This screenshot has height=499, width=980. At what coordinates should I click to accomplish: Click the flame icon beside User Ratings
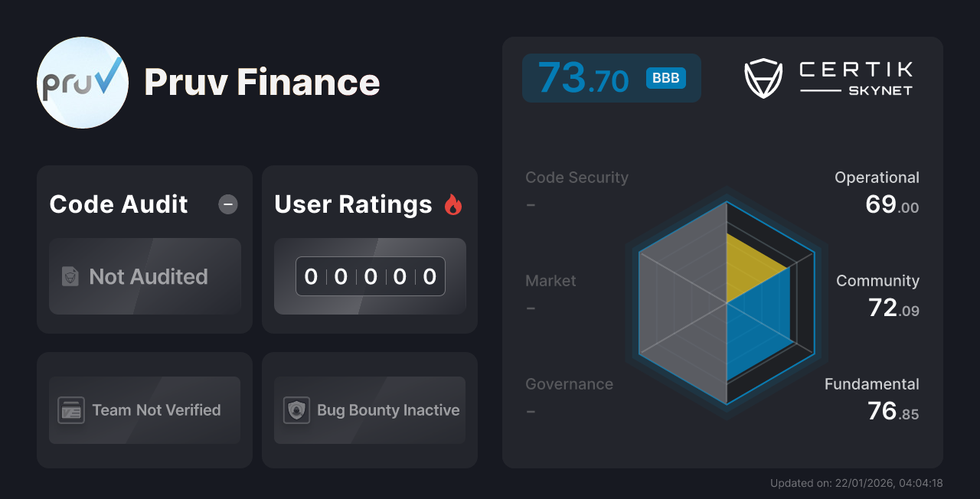tap(454, 204)
